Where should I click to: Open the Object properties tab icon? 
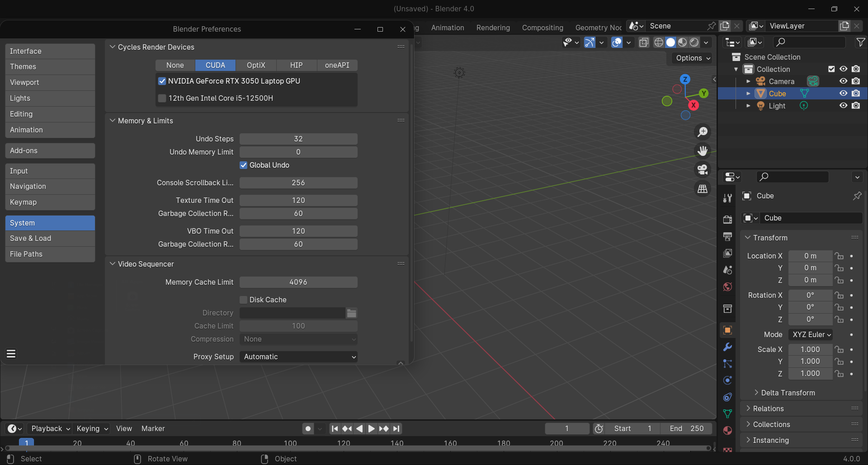pos(727,330)
